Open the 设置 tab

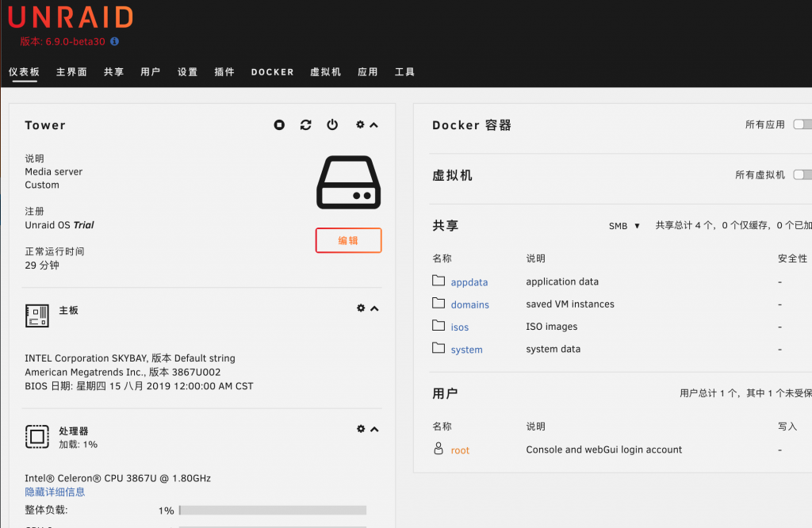[187, 72]
